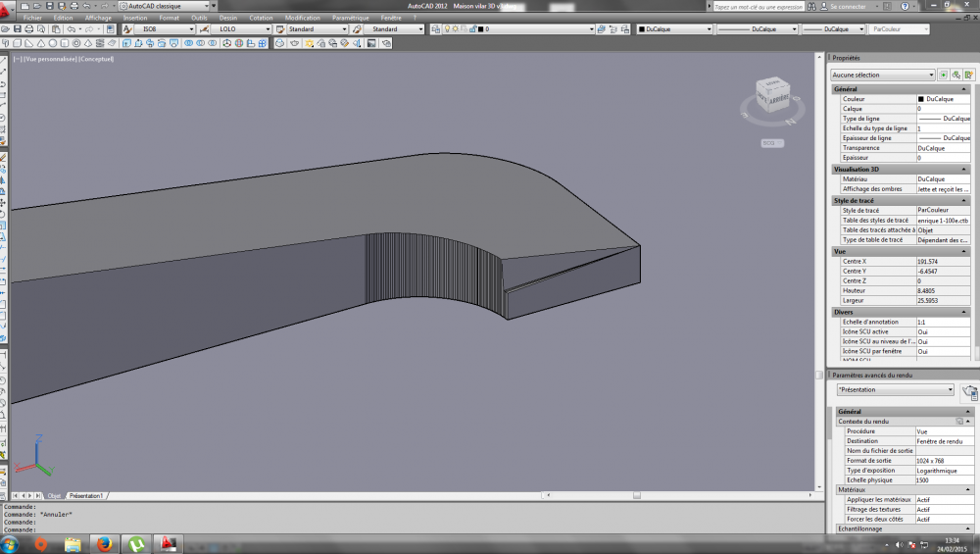Viewport: 980px width, 554px height.
Task: Click the render button beside Présentation preset
Action: point(969,391)
